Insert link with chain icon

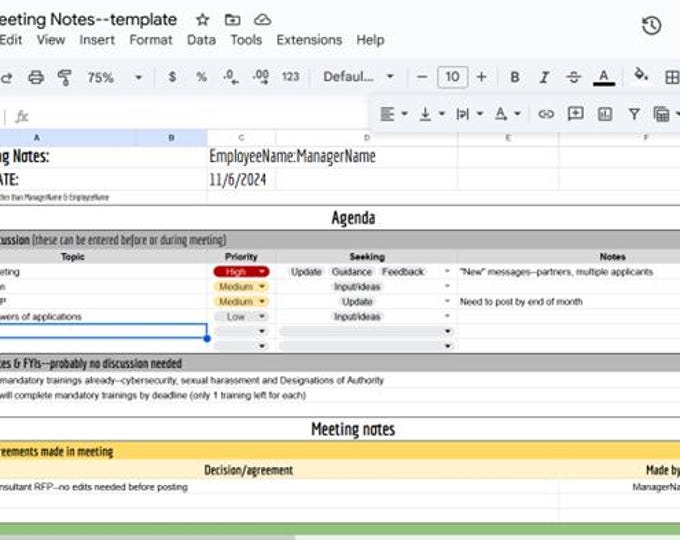546,114
